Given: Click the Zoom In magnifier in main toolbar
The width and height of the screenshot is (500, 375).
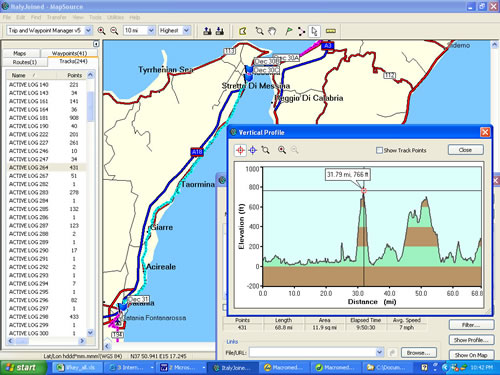Looking at the screenshot, I should 101,31.
